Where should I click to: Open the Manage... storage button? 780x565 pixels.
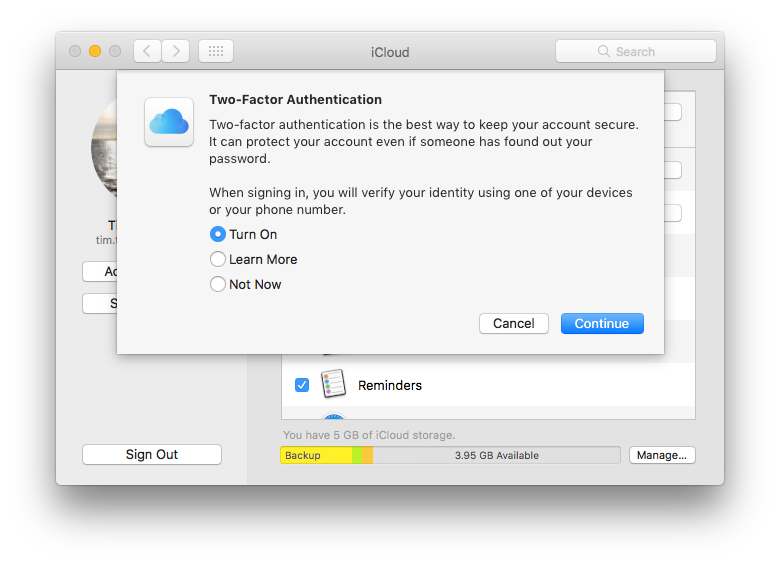pos(662,455)
